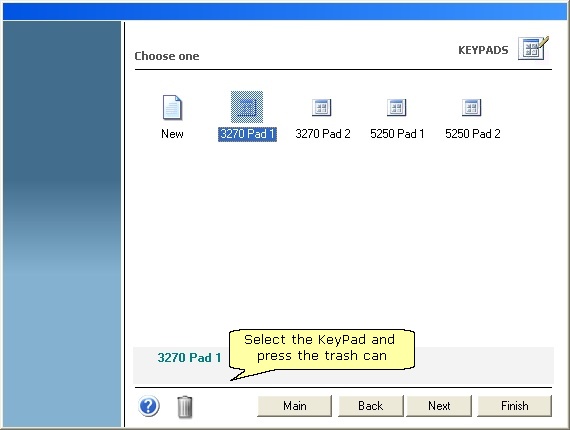Click the trash can delete icon
Viewport: 570px width, 430px height.
point(185,407)
